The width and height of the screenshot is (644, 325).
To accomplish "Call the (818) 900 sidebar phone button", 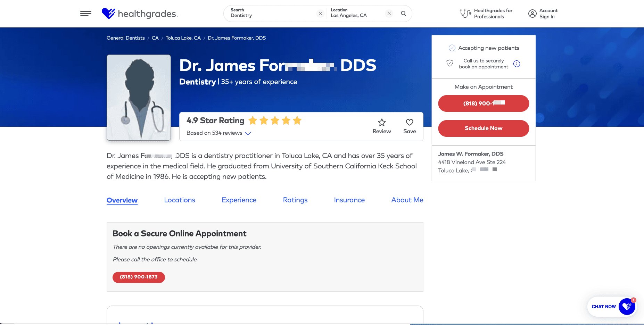I will tap(484, 103).
